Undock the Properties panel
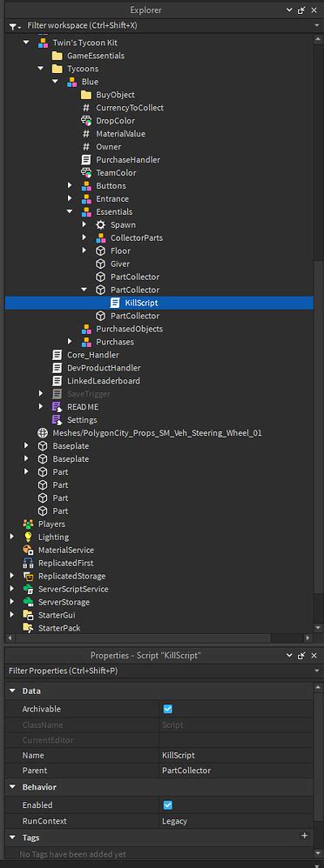The height and width of the screenshot is (868, 324). [x=302, y=656]
